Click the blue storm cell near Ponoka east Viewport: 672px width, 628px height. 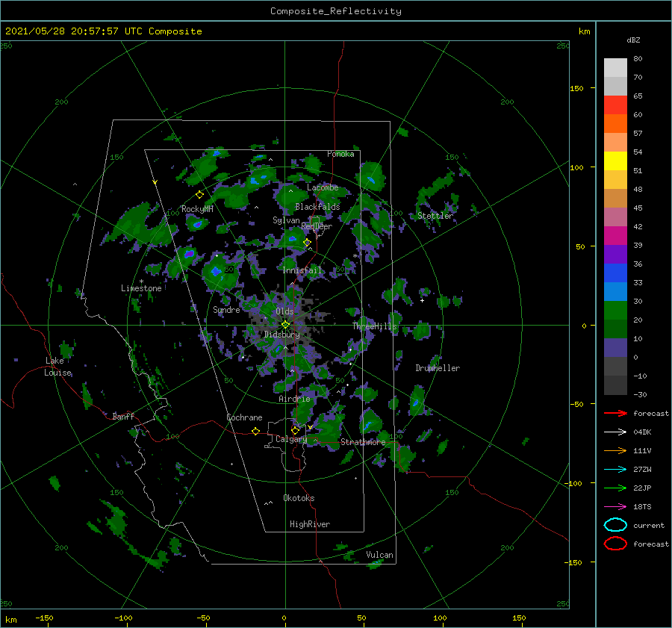coord(371,181)
